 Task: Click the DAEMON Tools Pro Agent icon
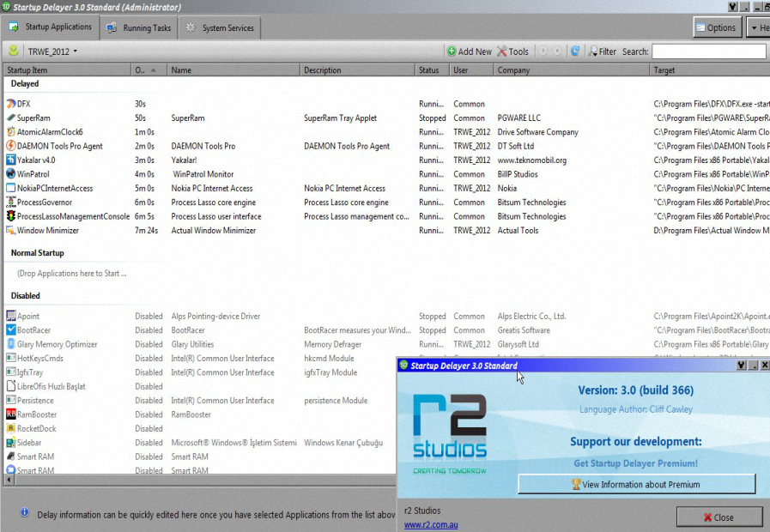(x=11, y=146)
